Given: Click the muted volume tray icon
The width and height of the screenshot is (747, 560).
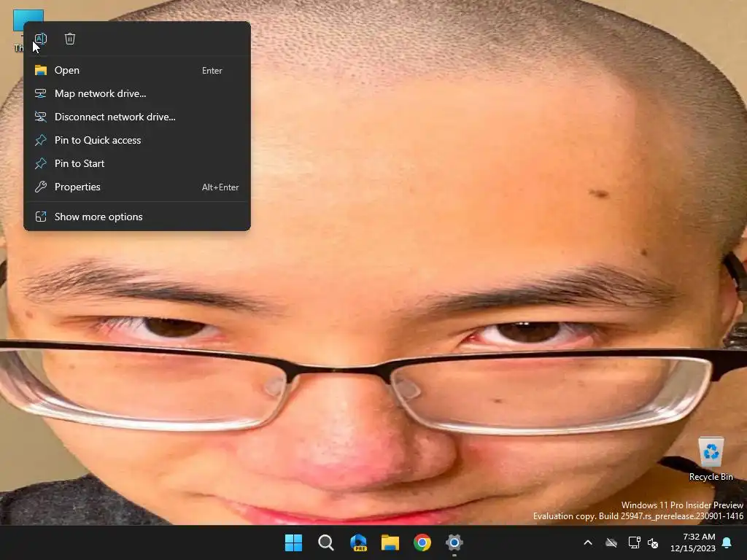Looking at the screenshot, I should [x=653, y=542].
